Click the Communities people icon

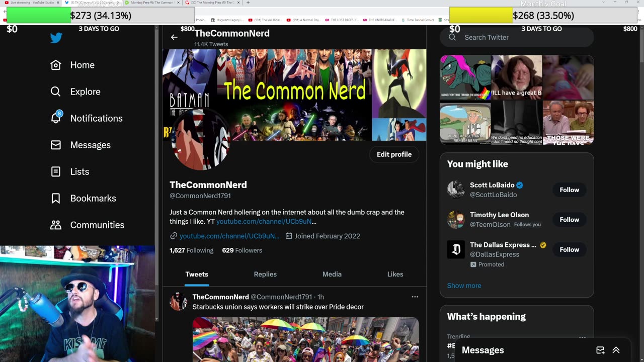(56, 225)
